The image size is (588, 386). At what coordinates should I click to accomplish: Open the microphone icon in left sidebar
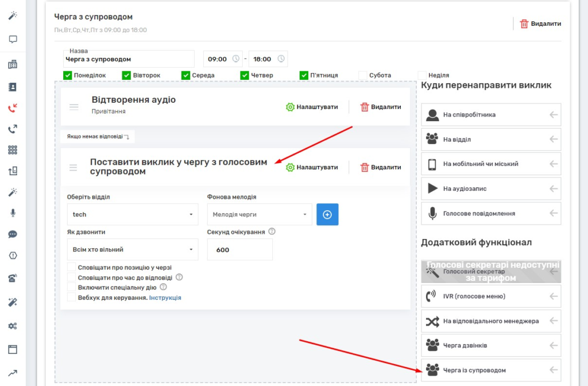point(13,213)
